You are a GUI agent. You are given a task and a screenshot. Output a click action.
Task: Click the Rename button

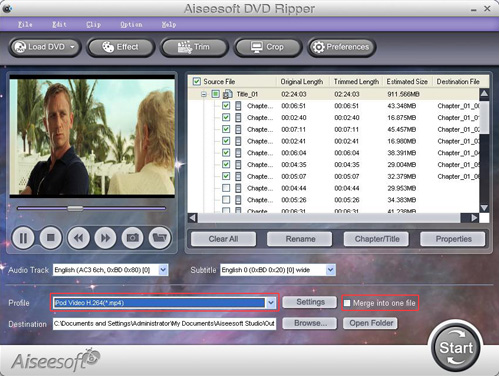[300, 239]
